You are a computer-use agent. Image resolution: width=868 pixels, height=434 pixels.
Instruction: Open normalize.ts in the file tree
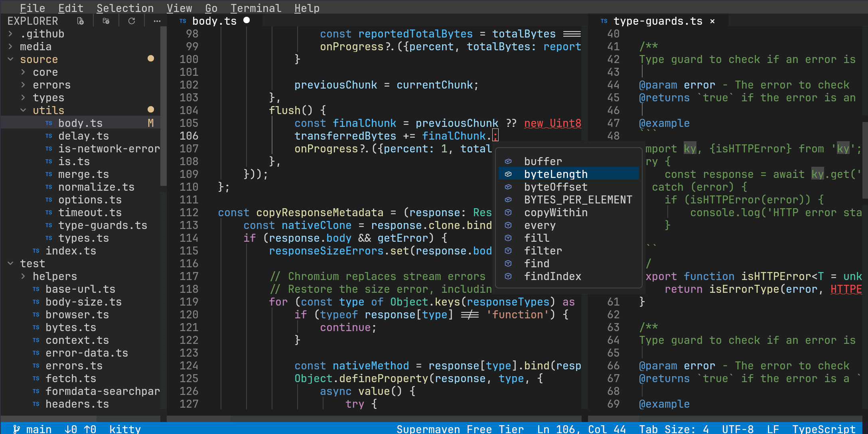[x=80, y=187]
